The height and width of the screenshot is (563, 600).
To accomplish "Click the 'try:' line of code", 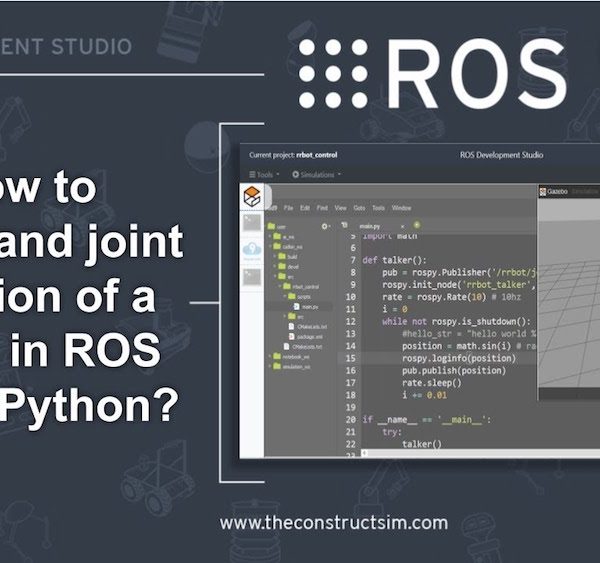I will tap(392, 432).
